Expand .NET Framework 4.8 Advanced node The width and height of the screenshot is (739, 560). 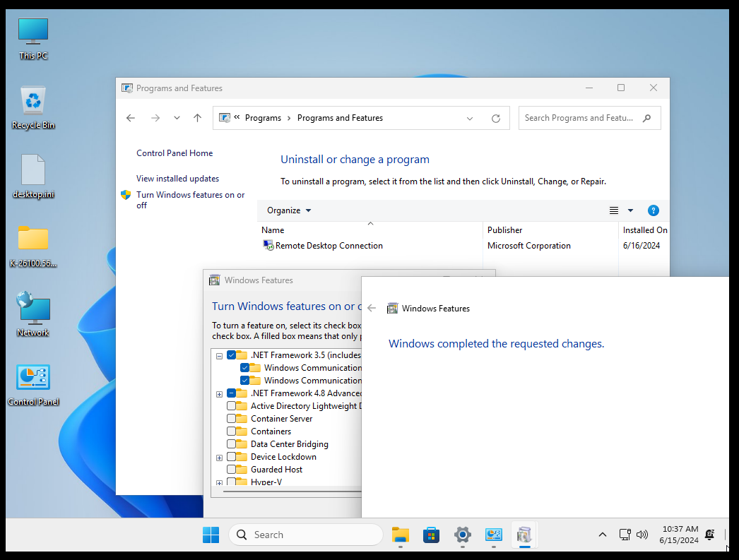tap(219, 394)
